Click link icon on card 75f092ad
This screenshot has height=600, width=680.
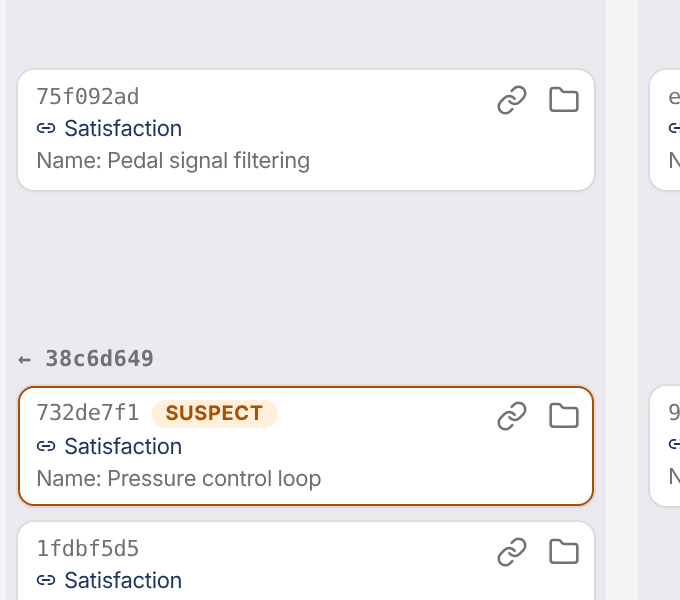[x=512, y=100]
